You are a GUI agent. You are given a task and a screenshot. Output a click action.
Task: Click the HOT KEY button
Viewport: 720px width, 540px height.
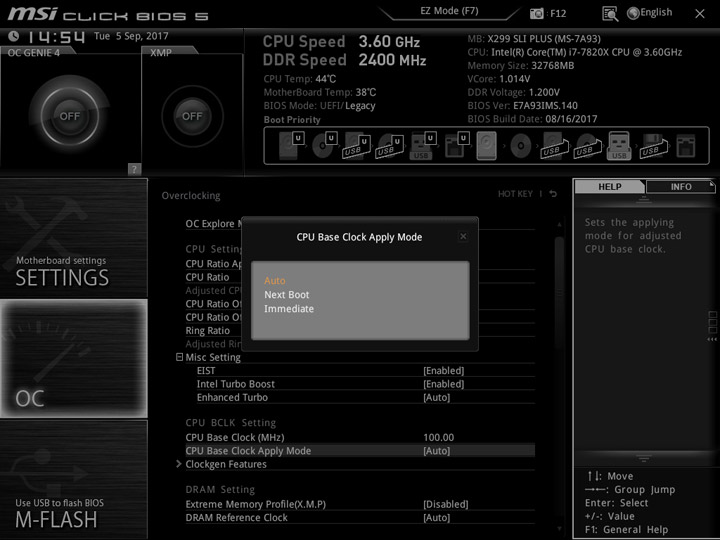[x=515, y=194]
